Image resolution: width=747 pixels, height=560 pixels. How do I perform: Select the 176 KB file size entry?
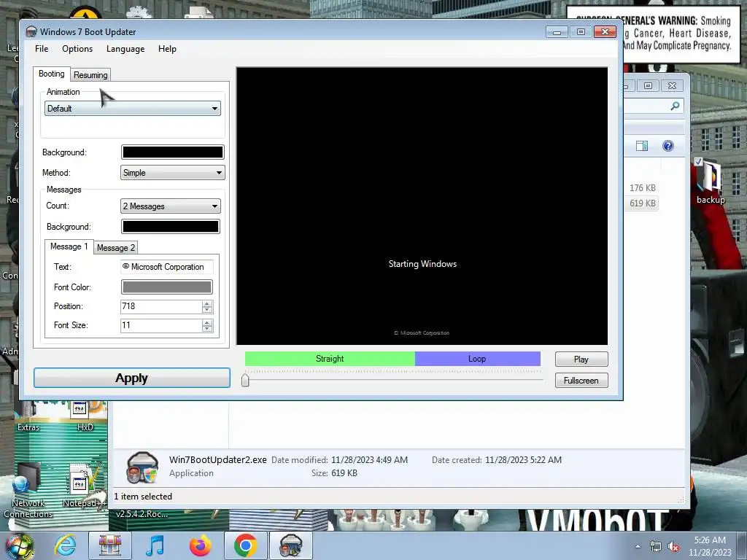click(x=642, y=187)
